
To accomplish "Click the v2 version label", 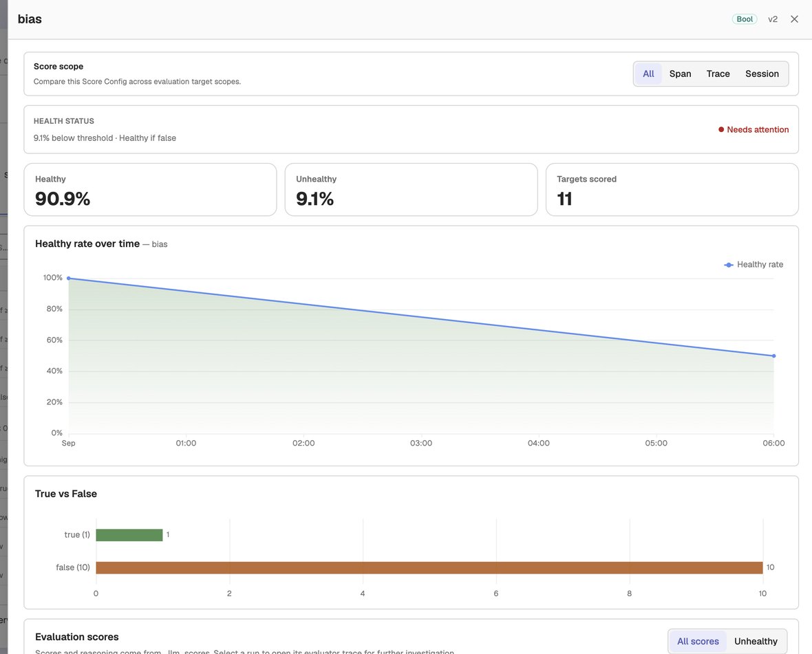I will (x=773, y=19).
